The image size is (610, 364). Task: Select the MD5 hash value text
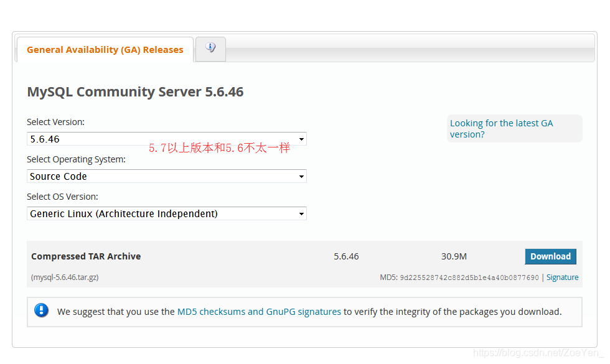tap(469, 278)
